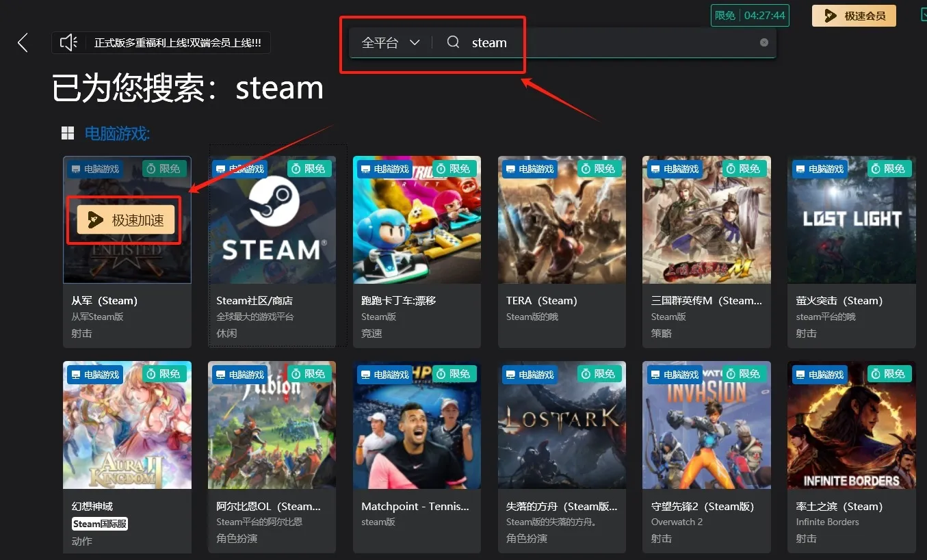Click 电脑游戏 tag on 失落的方舟 card

click(x=530, y=374)
